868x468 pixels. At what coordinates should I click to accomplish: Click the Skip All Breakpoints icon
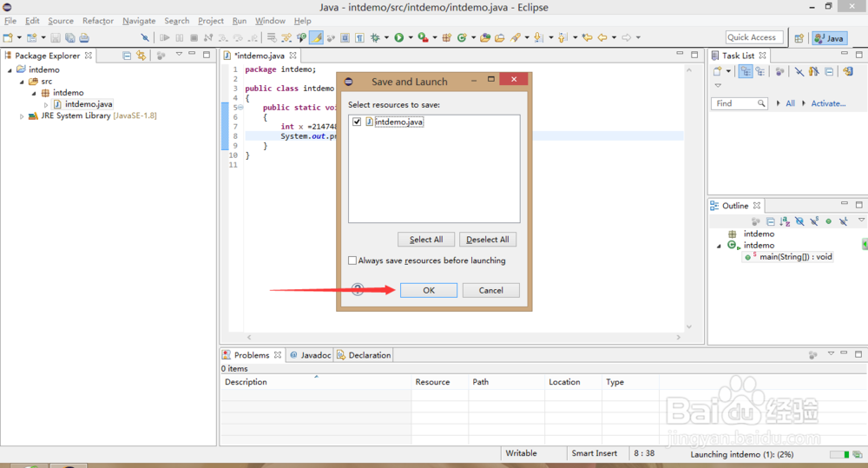point(145,37)
